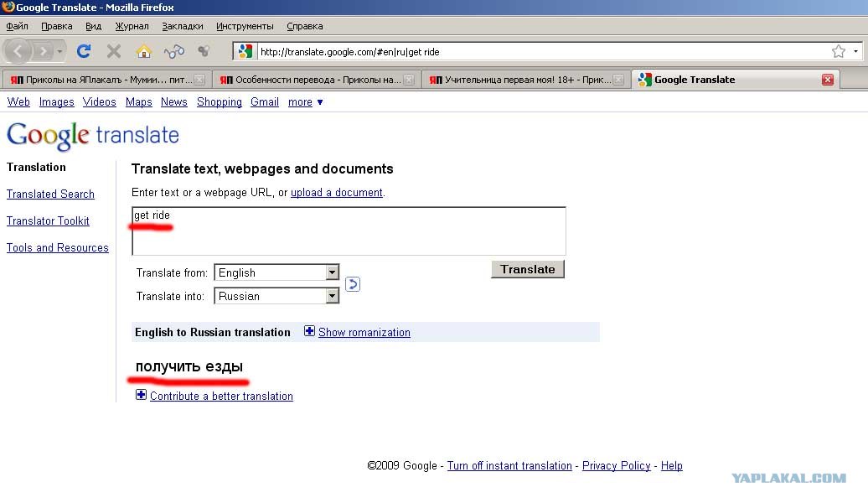Bookmark this page with the star icon
Screen dimensions: 868x503
(x=839, y=51)
